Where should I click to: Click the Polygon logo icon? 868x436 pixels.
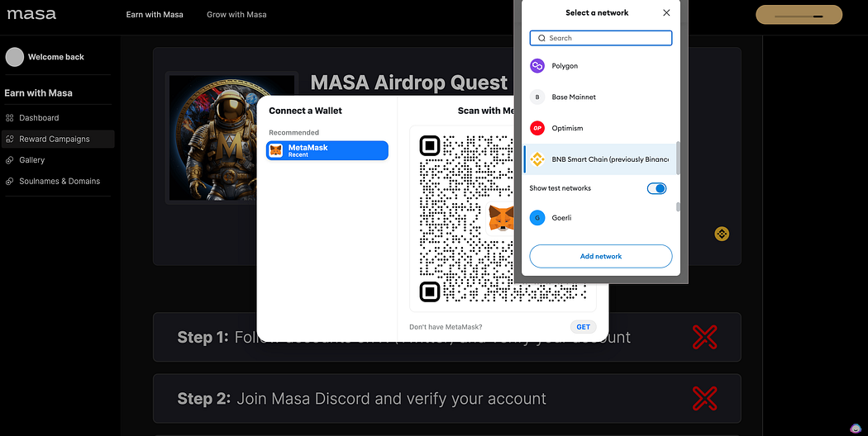tap(537, 66)
